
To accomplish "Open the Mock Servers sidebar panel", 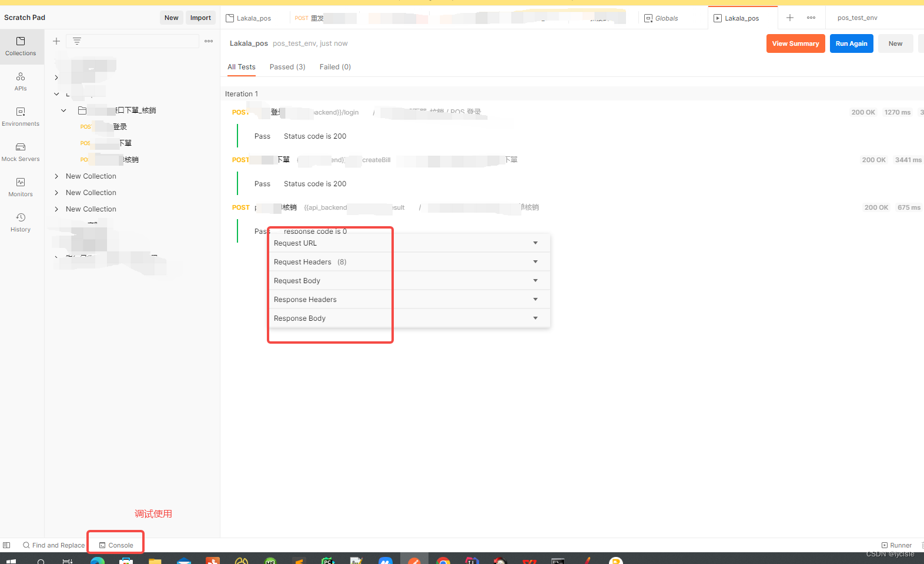I will (x=21, y=152).
